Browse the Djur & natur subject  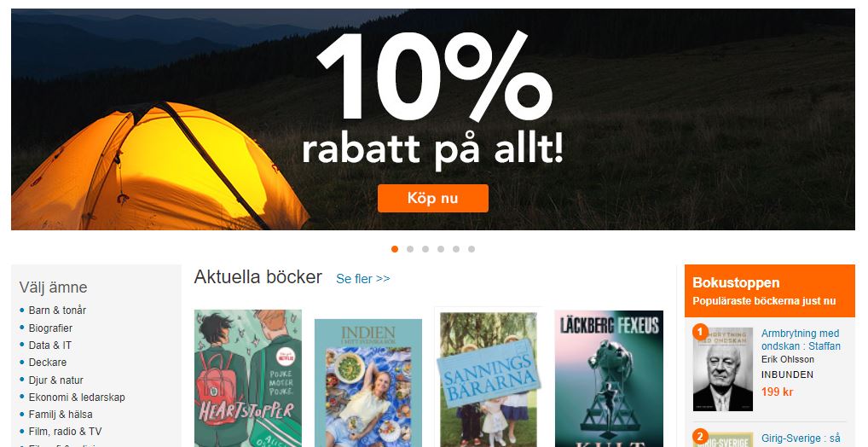[x=56, y=380]
